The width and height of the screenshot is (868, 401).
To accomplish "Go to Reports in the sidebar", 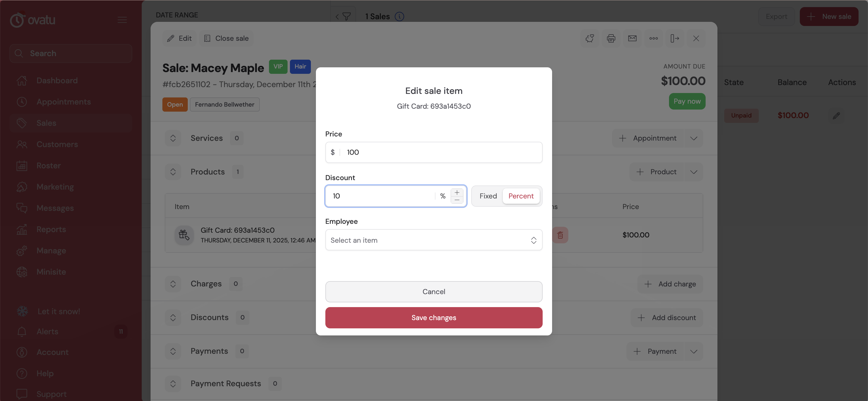I will coord(51,229).
